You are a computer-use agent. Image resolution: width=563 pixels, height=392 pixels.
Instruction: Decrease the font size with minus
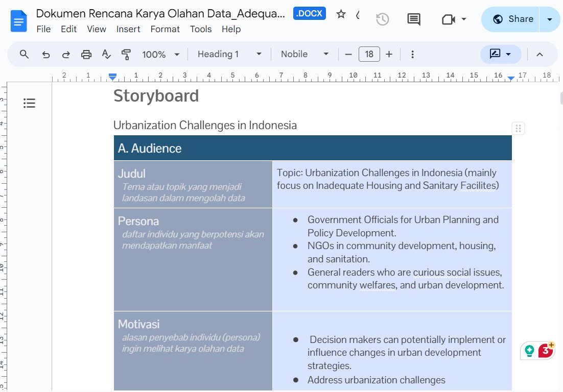pos(348,55)
